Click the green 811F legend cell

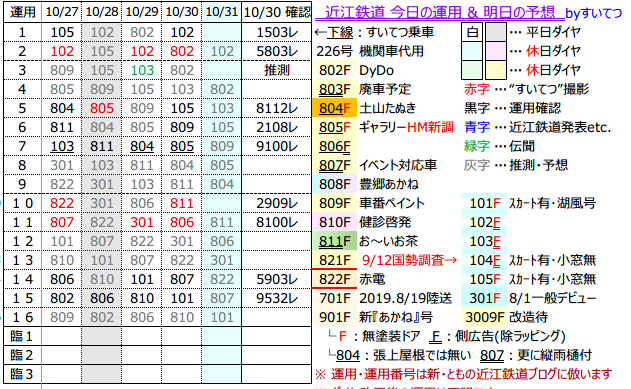[334, 241]
